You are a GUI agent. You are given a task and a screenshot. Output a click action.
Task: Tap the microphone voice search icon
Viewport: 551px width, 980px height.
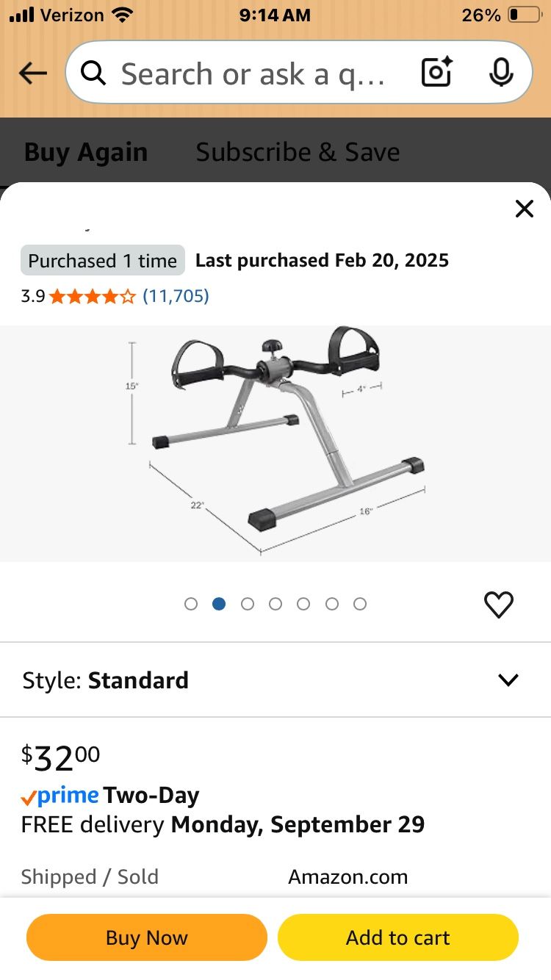pos(501,73)
